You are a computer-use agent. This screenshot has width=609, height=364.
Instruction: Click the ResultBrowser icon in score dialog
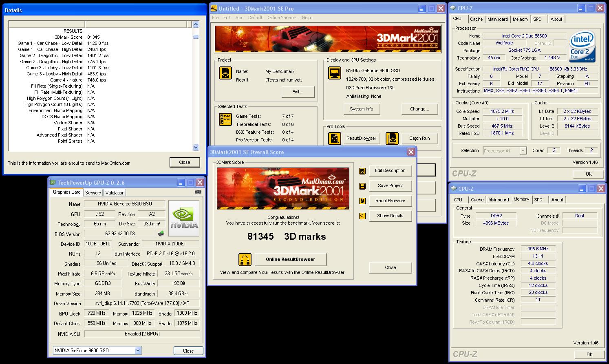click(x=362, y=201)
